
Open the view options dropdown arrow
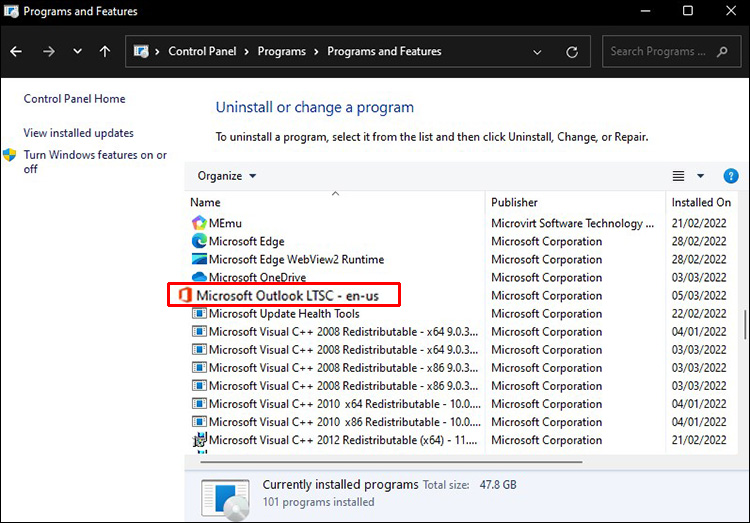coord(700,176)
